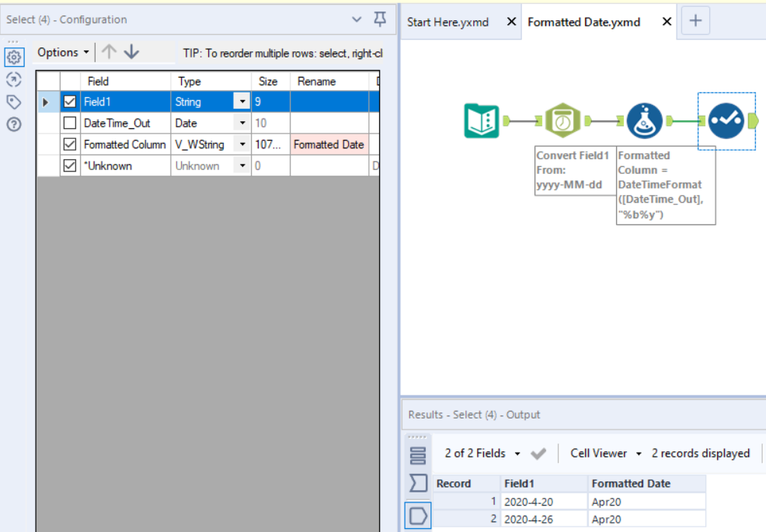Open the annotation tag icon
This screenshot has height=532, width=766.
pyautogui.click(x=14, y=102)
